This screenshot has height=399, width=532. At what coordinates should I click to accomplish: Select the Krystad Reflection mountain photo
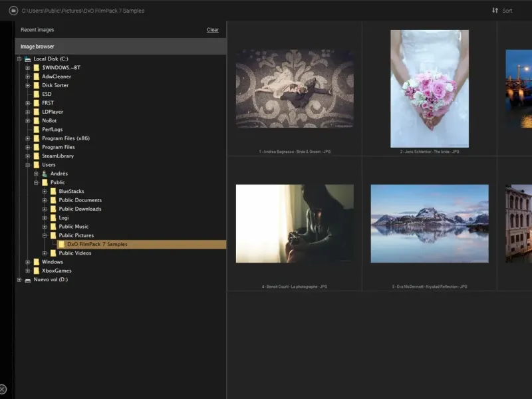pos(429,223)
